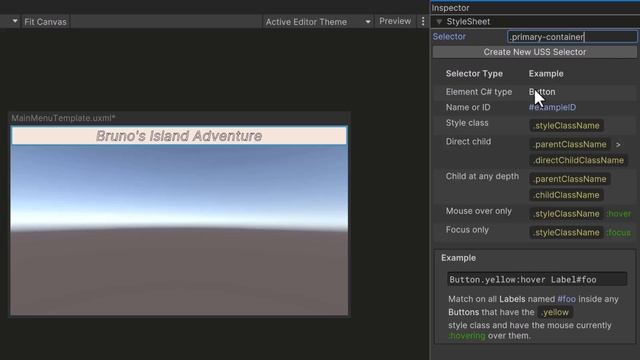Click the .styleClassName pill in Focus only row

click(x=567, y=233)
